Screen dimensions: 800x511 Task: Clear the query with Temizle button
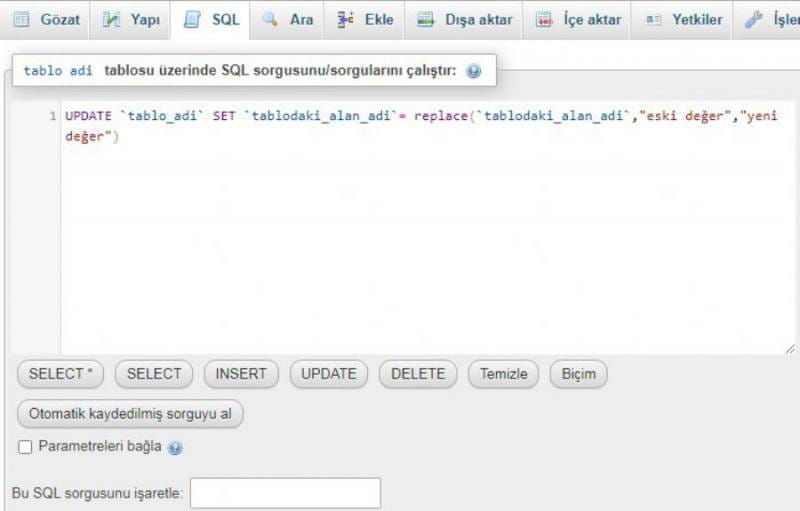pyautogui.click(x=504, y=374)
